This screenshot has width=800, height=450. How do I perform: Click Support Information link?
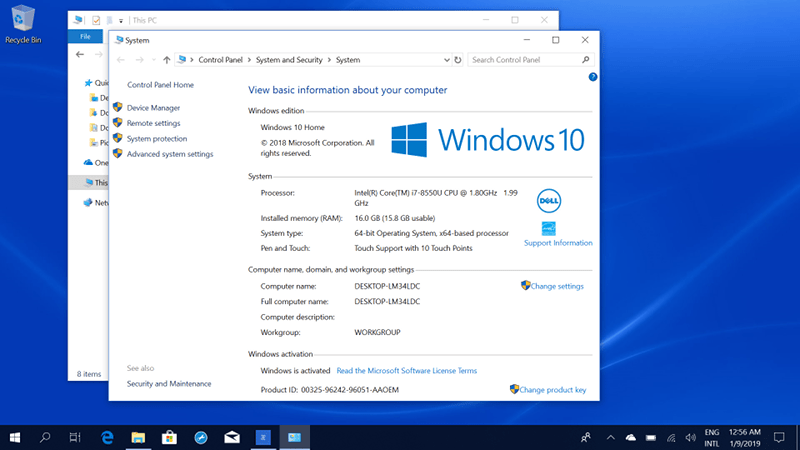click(558, 243)
